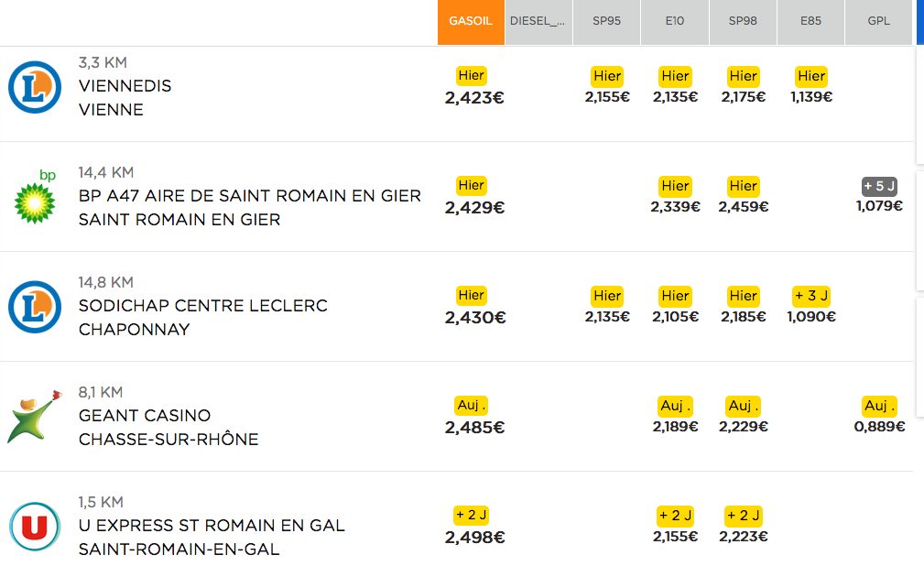Open the GPL fuel tab
The image size is (924, 577).
pos(878,22)
